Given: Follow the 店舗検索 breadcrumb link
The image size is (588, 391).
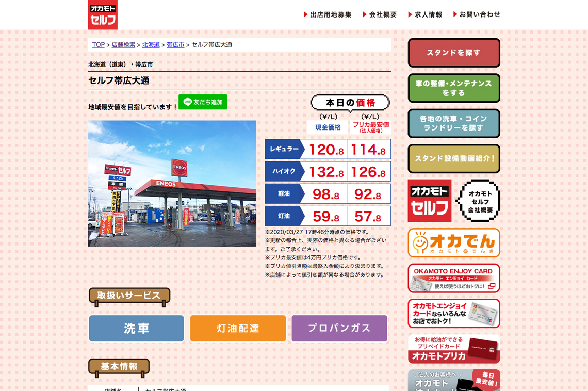Looking at the screenshot, I should pyautogui.click(x=123, y=44).
